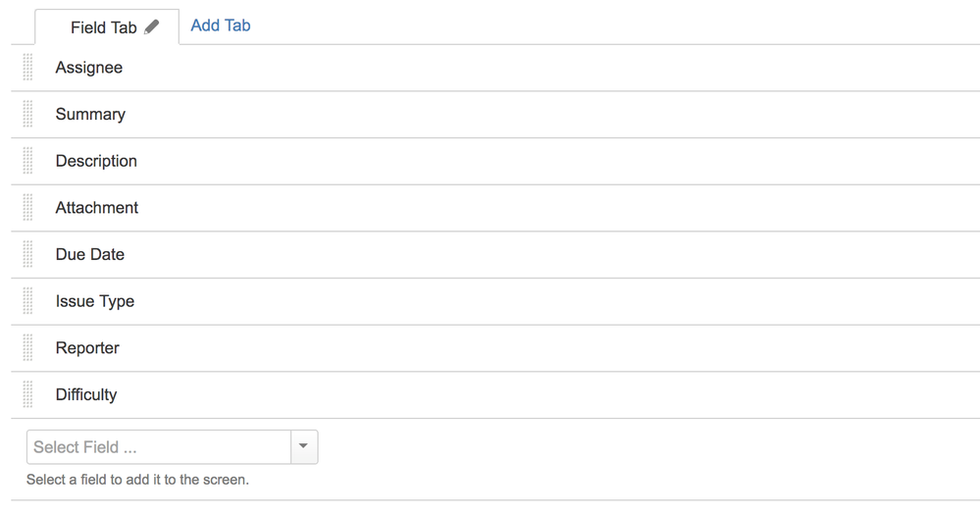Click the grip icon beside Attachment
The width and height of the screenshot is (980, 513).
pyautogui.click(x=27, y=207)
